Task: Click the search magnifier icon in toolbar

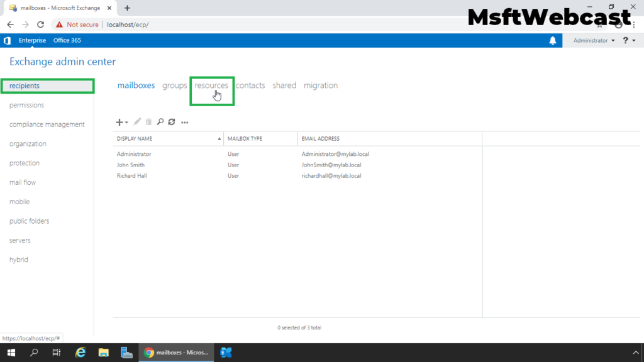Action: pos(160,122)
